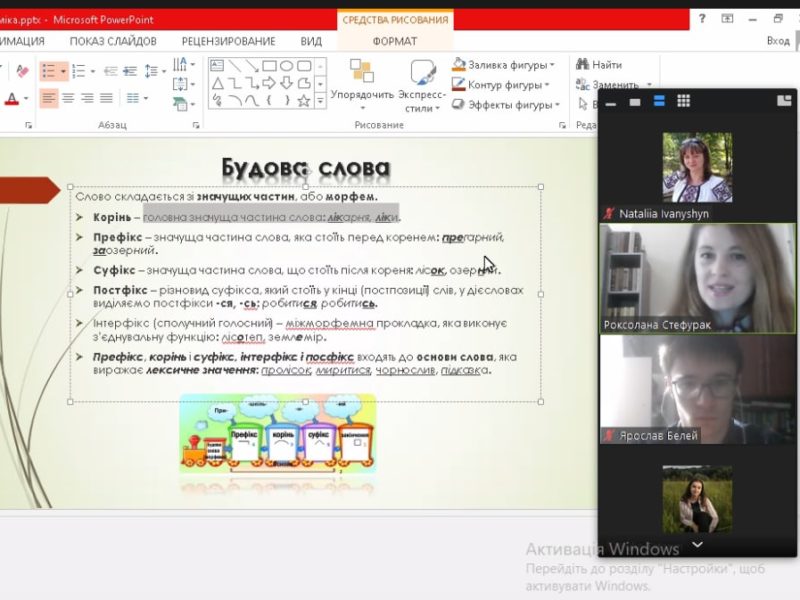Click the Вход sign-in link
The height and width of the screenshot is (600, 800).
777,41
